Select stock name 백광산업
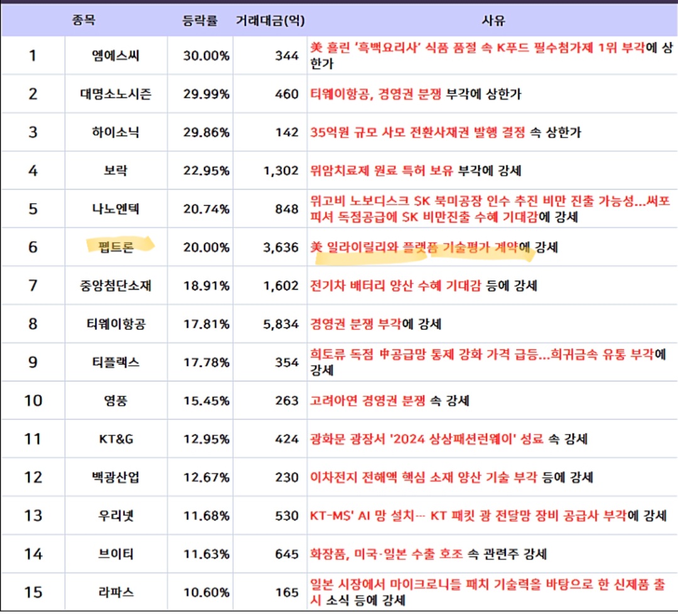Screen dimensions: 678x616 pyautogui.click(x=116, y=477)
